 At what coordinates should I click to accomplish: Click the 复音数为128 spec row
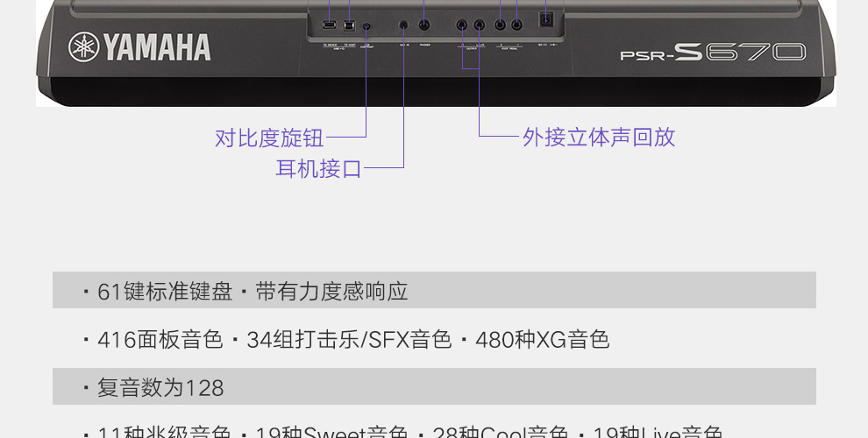pos(434,386)
